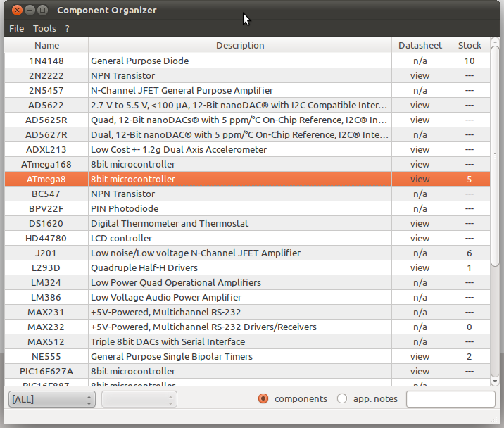Click 'PIN Photodiode' description
Viewport: 504px width, 428px height.
[x=125, y=209]
